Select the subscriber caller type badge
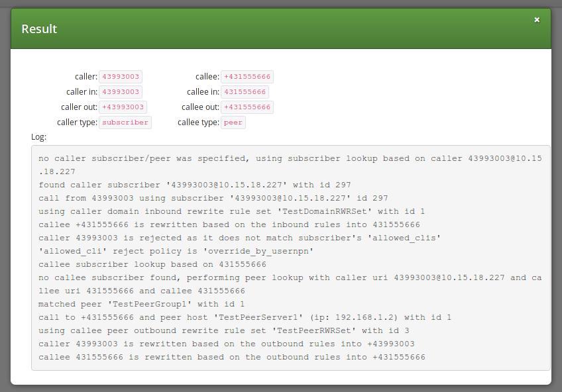This screenshot has width=562, height=392. tap(125, 122)
